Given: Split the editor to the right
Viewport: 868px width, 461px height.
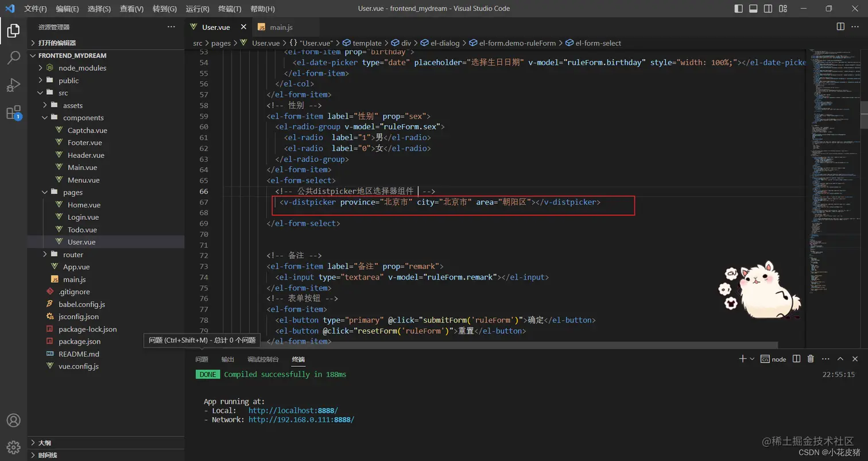Looking at the screenshot, I should (840, 27).
